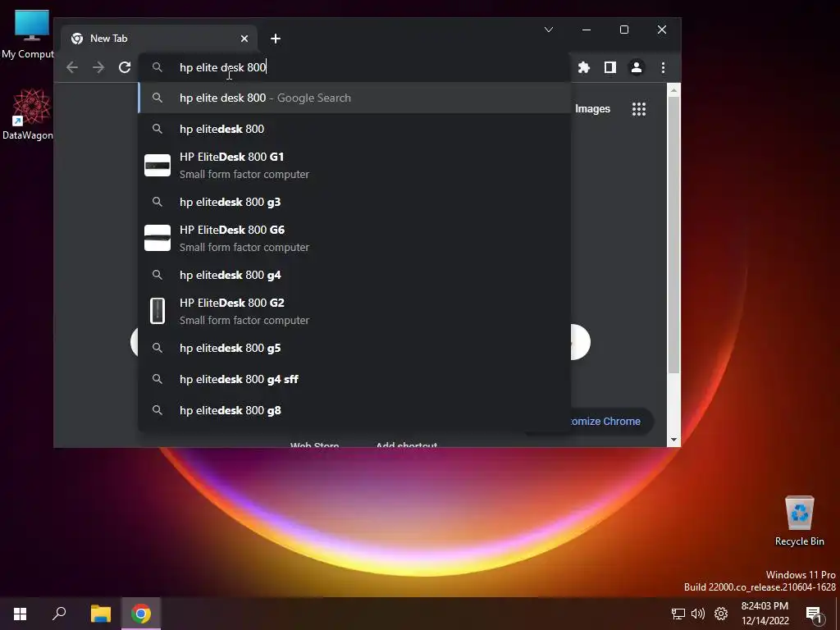Open the settings gear tray icon
The width and height of the screenshot is (840, 630).
coord(721,614)
